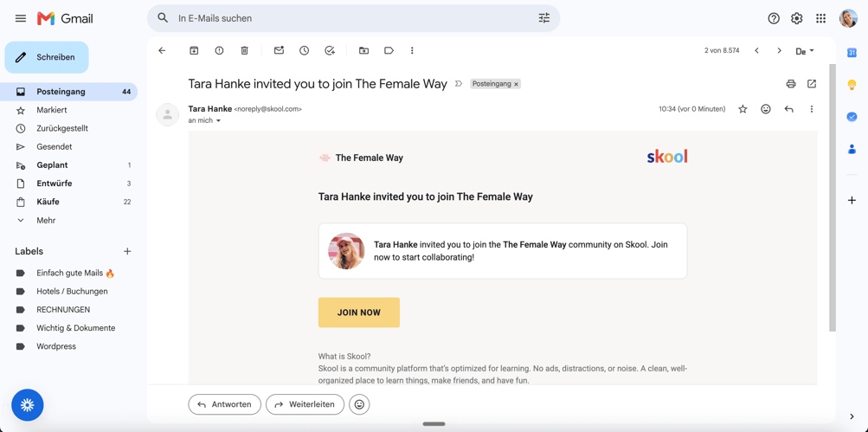This screenshot has height=432, width=868.
Task: Click the blue floating extension button
Action: pos(28,405)
